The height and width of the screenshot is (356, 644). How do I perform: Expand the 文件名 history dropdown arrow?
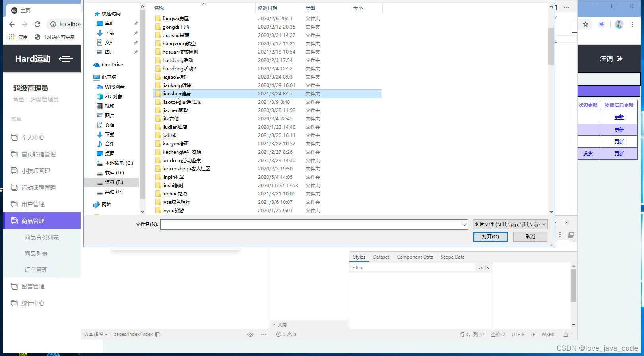click(x=464, y=224)
